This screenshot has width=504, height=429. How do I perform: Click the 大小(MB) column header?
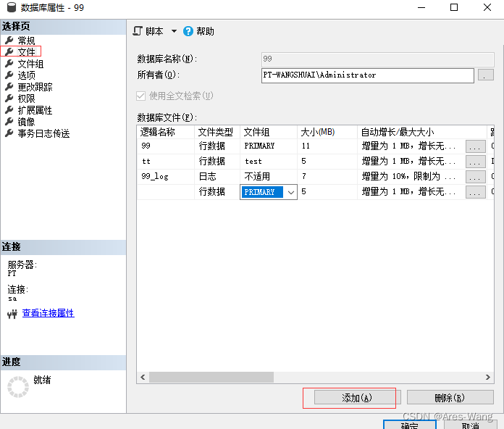pyautogui.click(x=327, y=132)
